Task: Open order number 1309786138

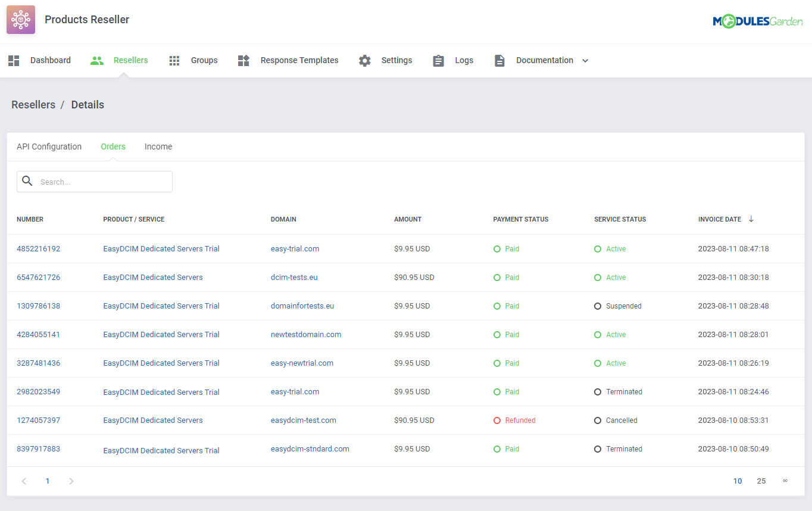Action: (38, 306)
